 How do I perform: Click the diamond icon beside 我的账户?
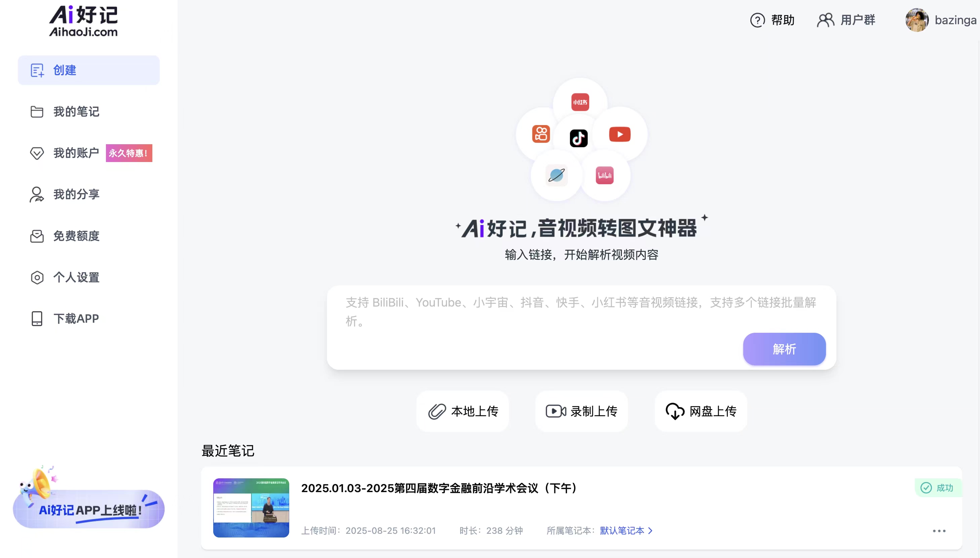coord(37,153)
